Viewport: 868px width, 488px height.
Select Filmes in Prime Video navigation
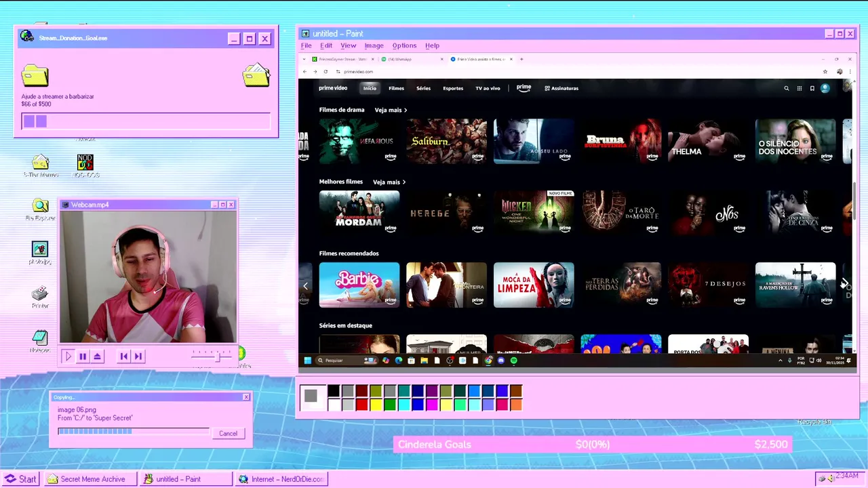pyautogui.click(x=396, y=88)
